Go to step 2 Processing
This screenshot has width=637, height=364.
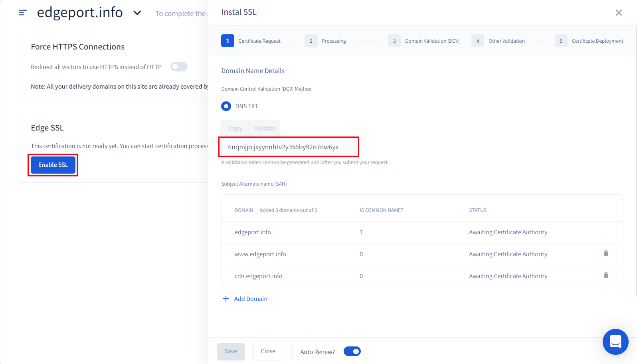[x=311, y=41]
